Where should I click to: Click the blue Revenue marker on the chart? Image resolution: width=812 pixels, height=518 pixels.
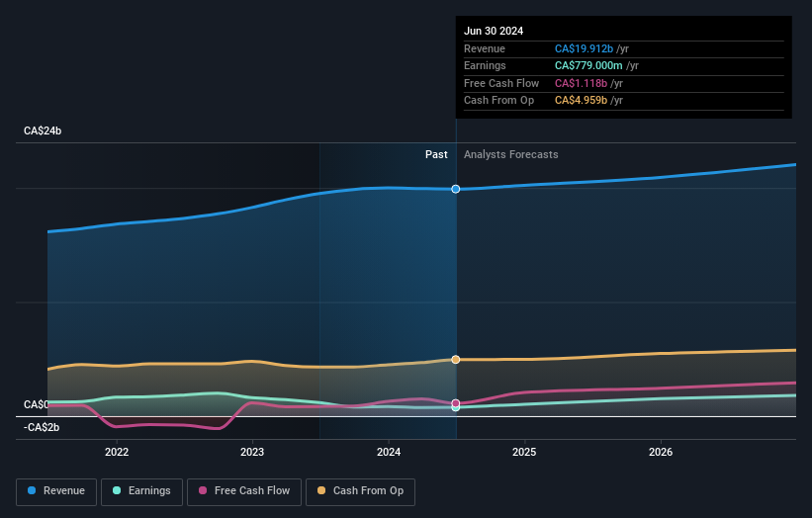click(456, 189)
